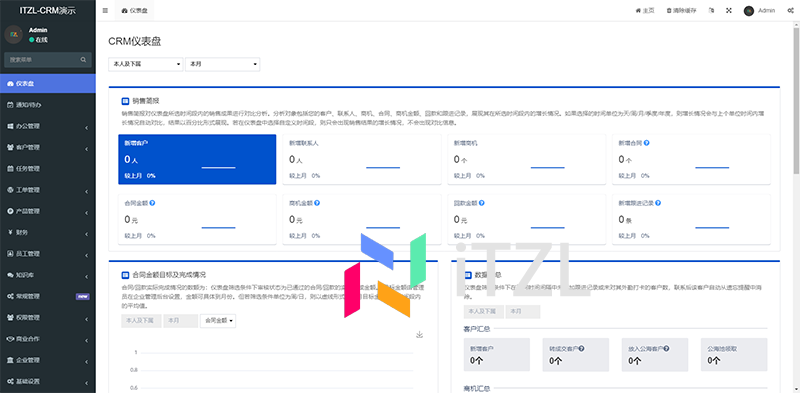Open the settings cogs icon at top right
Viewport: 800px width, 393px height.
pyautogui.click(x=790, y=10)
